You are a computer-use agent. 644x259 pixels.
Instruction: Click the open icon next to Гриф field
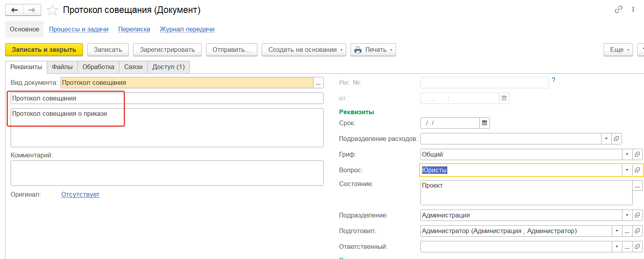(x=637, y=155)
